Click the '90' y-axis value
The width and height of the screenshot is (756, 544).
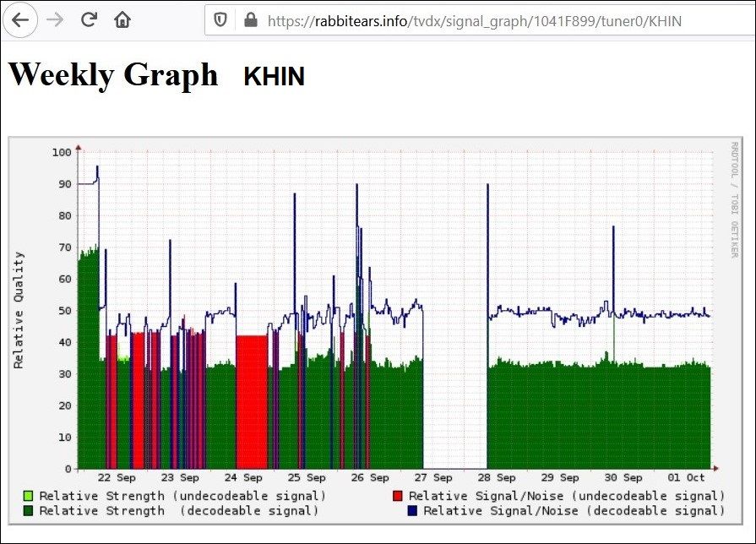pyautogui.click(x=65, y=184)
